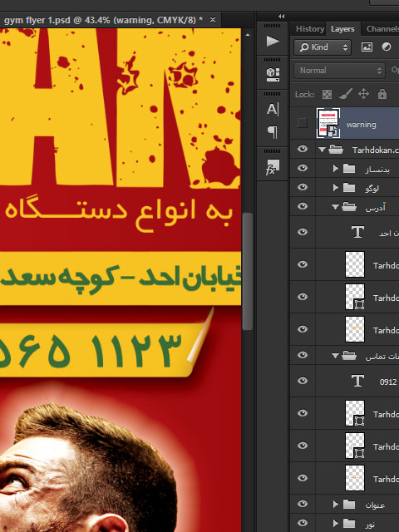The image size is (399, 532).
Task: Hide the آدرس group
Action: [x=303, y=206]
